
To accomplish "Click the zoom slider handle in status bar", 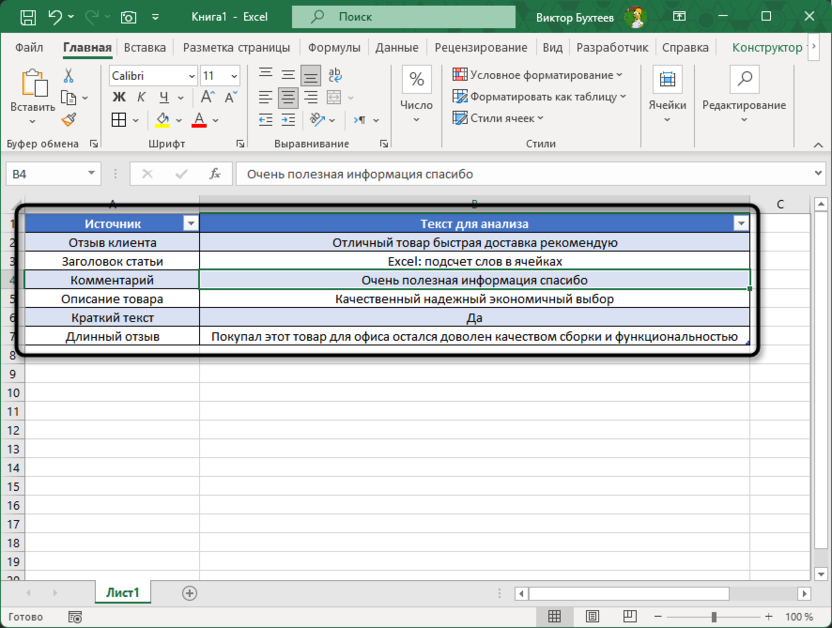I will [x=714, y=617].
